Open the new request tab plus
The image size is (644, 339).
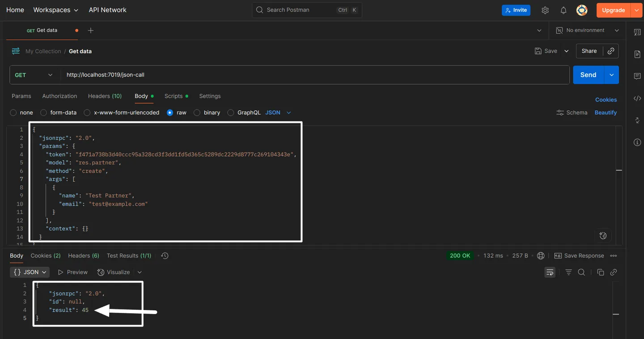coord(91,30)
